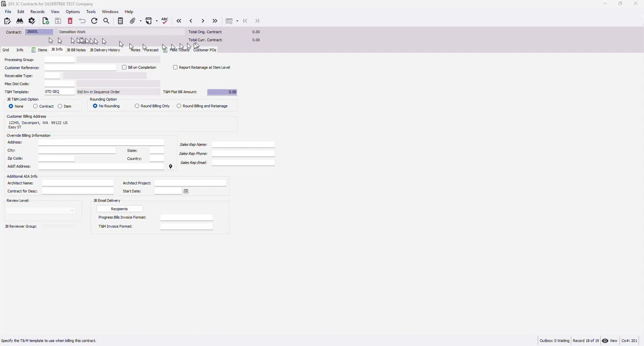Viewport: 644px width, 346px height.
Task: Click 'Record 18 of 19' status text
Action: (586, 341)
